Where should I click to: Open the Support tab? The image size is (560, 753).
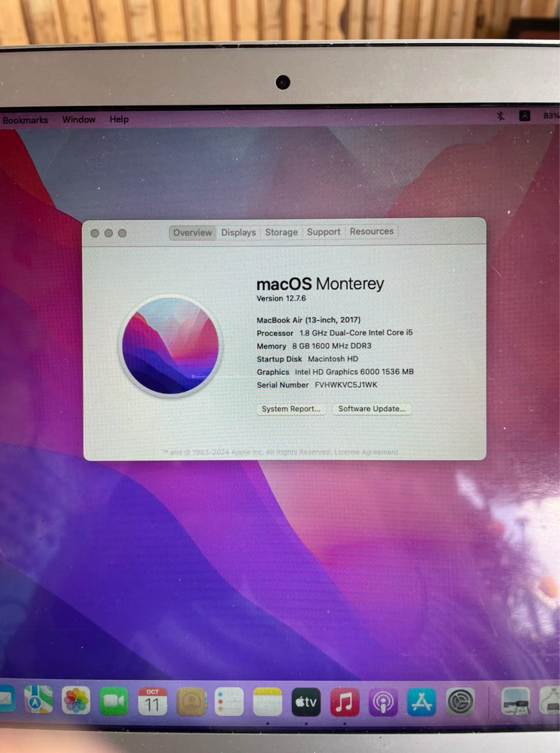click(323, 232)
